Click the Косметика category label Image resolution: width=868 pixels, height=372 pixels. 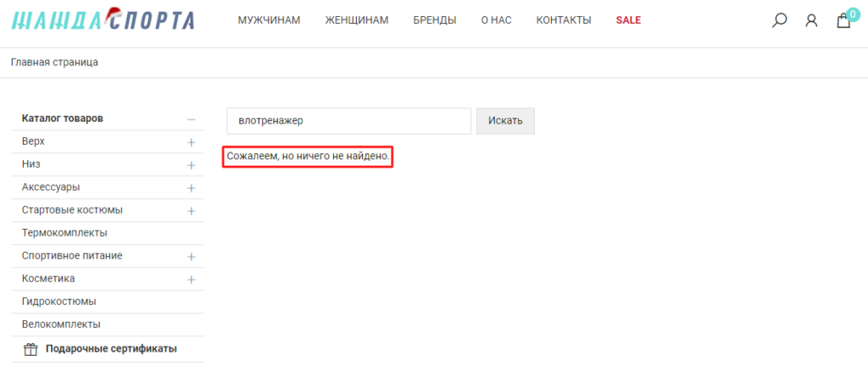48,279
